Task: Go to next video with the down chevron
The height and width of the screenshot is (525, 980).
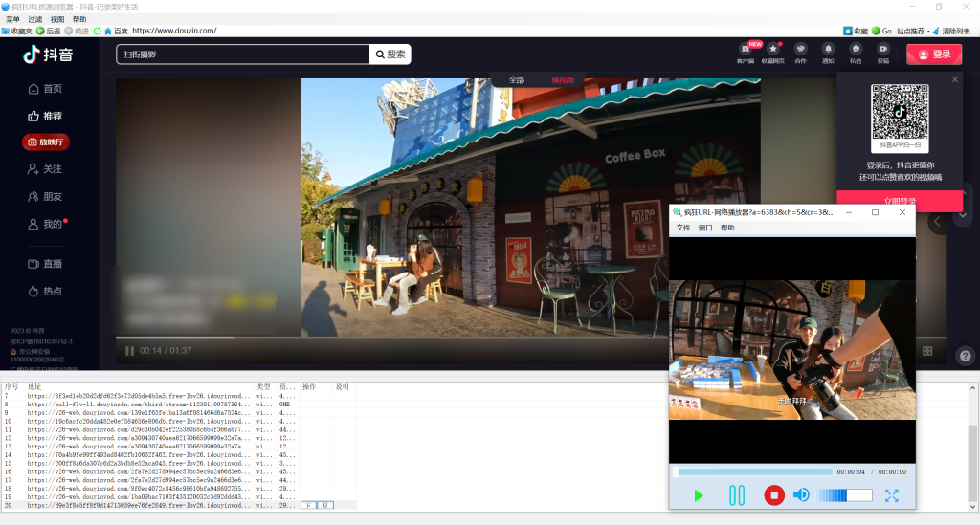Action: (963, 215)
